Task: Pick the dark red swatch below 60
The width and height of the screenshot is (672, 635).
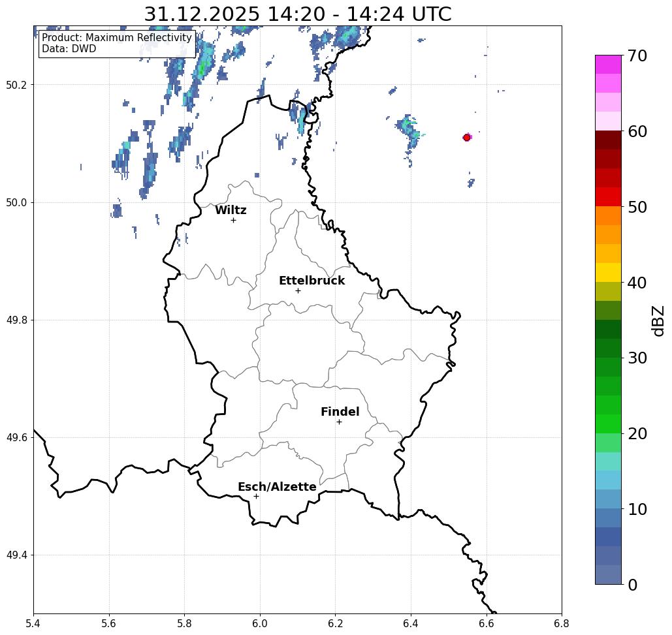Action: click(608, 140)
